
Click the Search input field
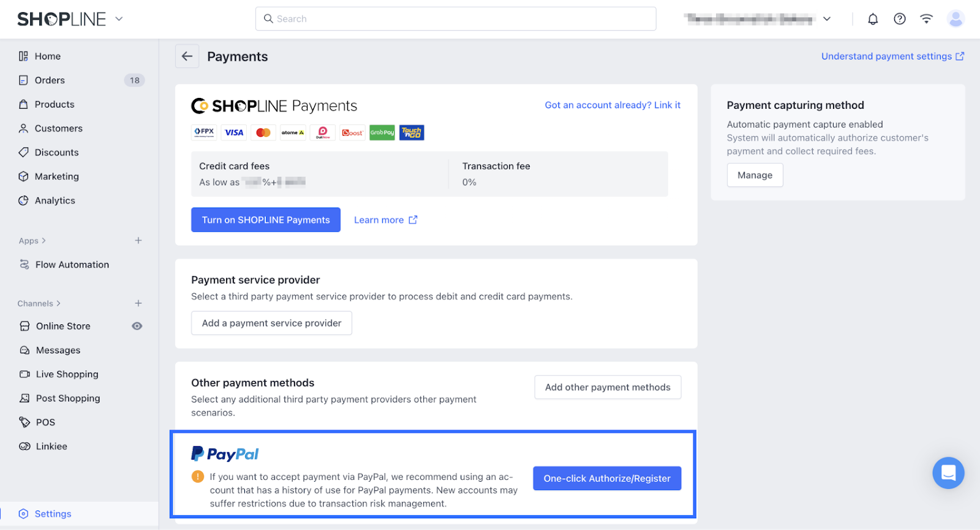click(456, 19)
